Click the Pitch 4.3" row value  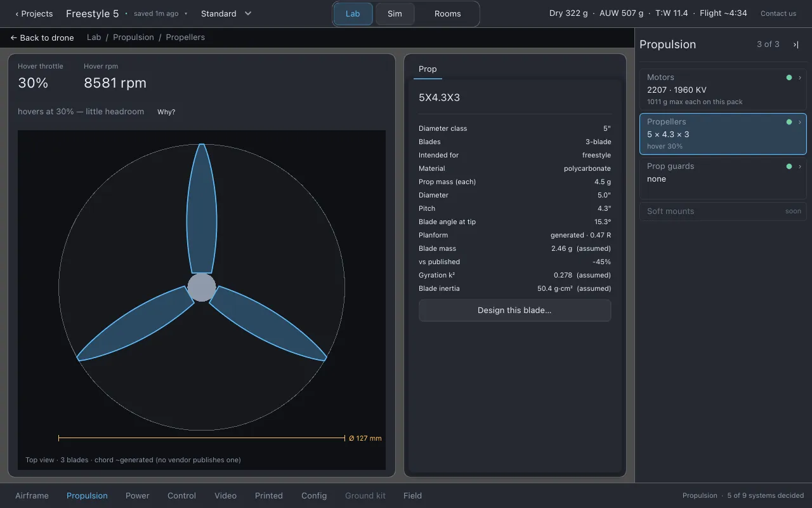(x=604, y=208)
